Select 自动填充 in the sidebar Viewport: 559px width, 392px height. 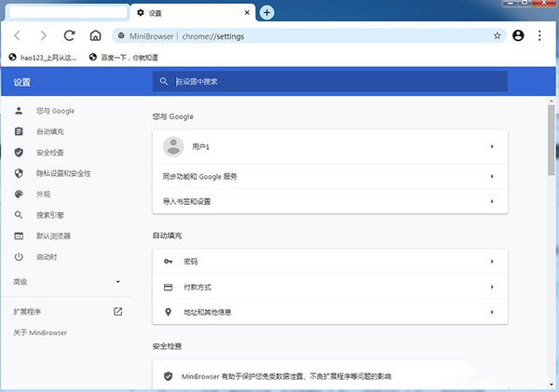(50, 131)
